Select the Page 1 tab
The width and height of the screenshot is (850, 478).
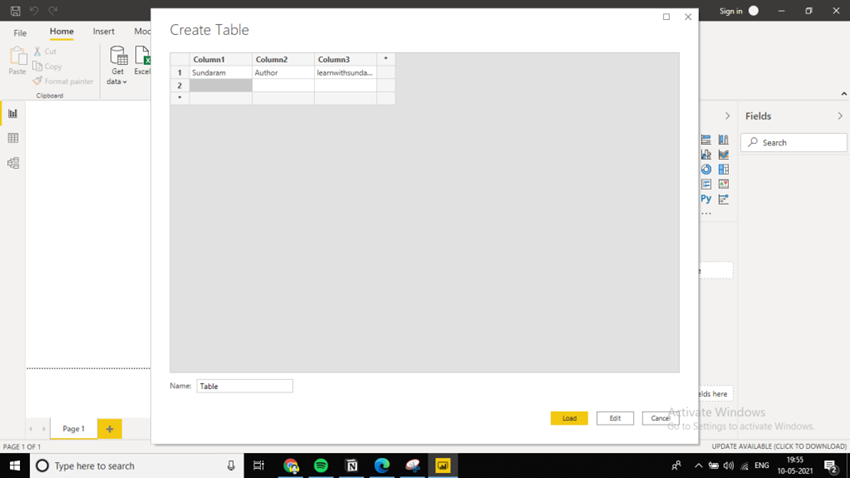(74, 429)
